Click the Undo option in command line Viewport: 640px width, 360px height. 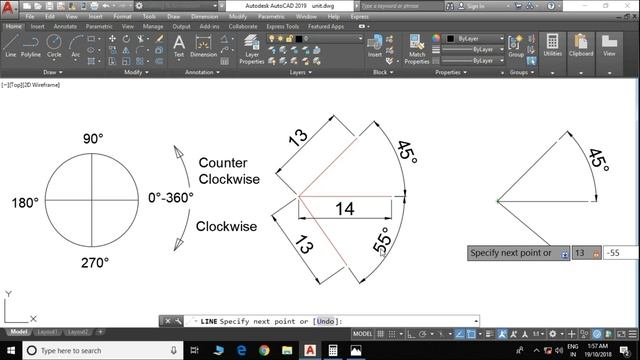pyautogui.click(x=325, y=321)
